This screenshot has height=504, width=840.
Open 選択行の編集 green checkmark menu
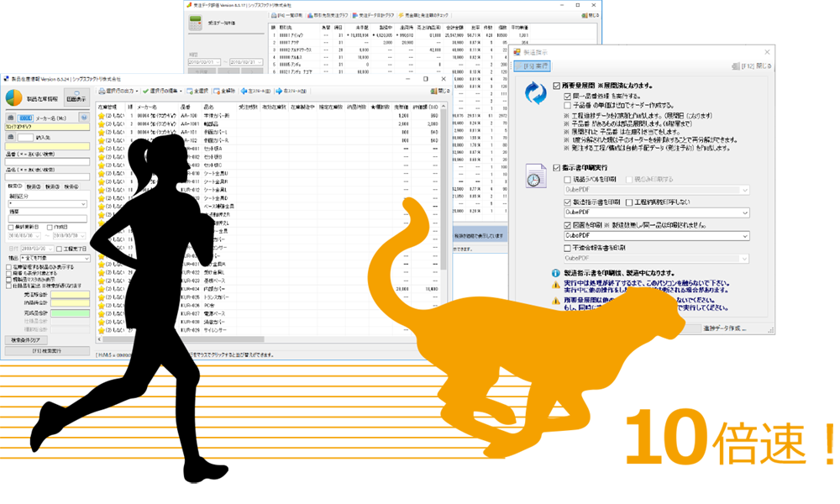tap(162, 91)
